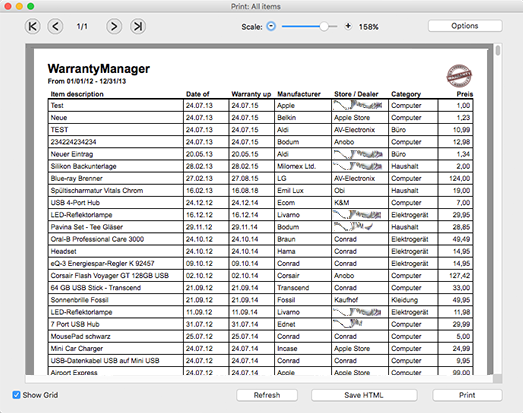Select the 'MousePad schwarz' entry

click(116, 336)
